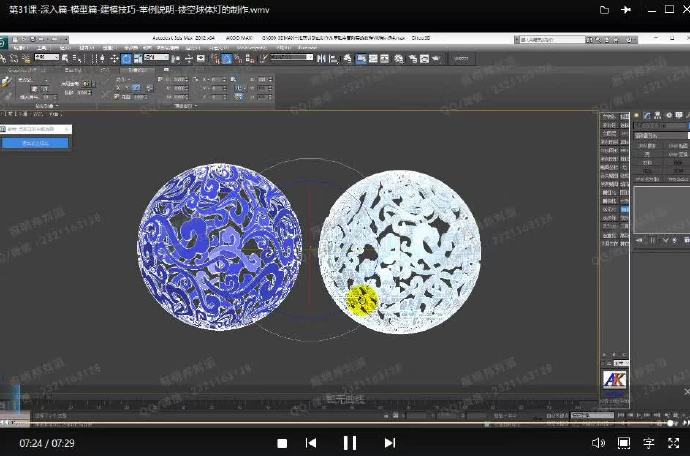The height and width of the screenshot is (456, 690).
Task: Open subtitle settings 字 button
Action: point(649,443)
